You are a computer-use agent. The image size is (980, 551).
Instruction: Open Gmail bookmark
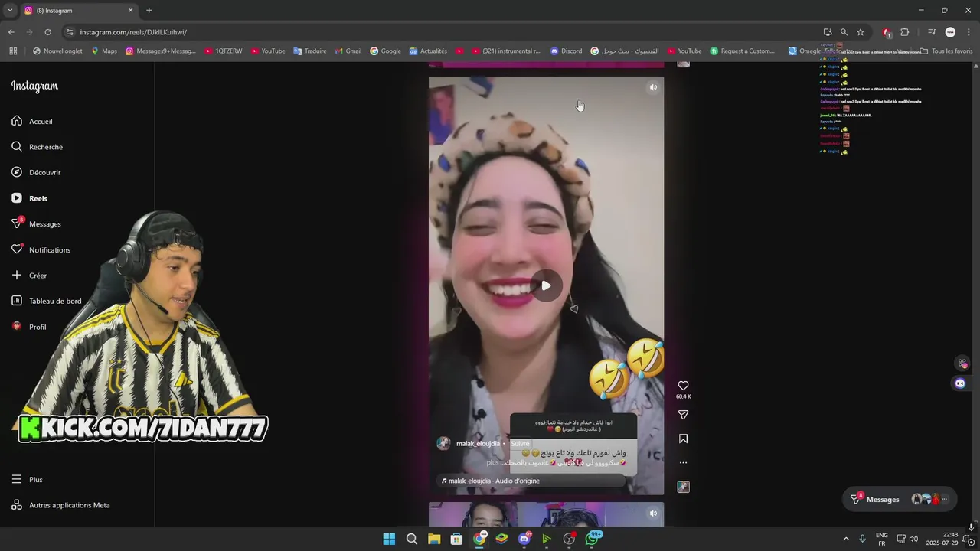348,51
